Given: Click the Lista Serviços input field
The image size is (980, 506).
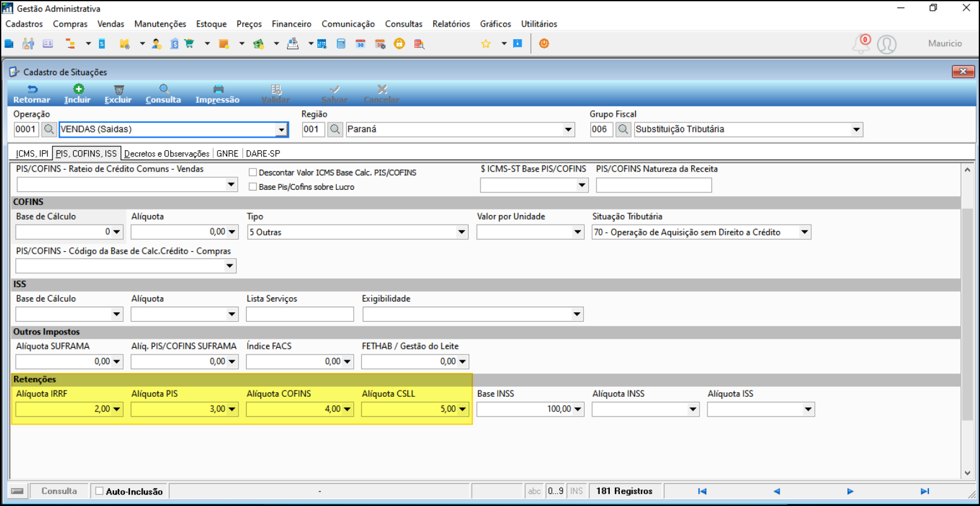Looking at the screenshot, I should coord(300,314).
